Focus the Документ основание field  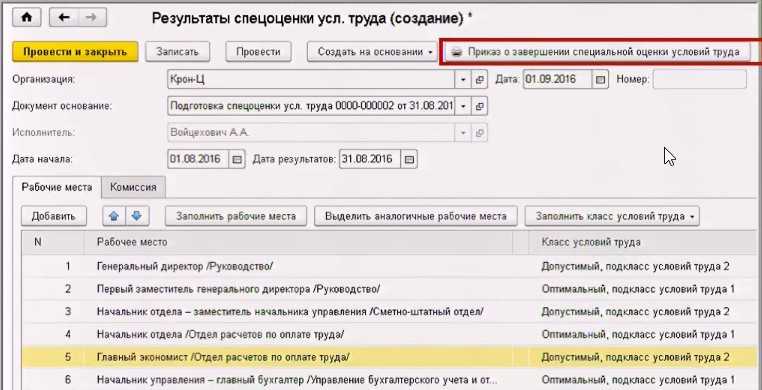(311, 106)
